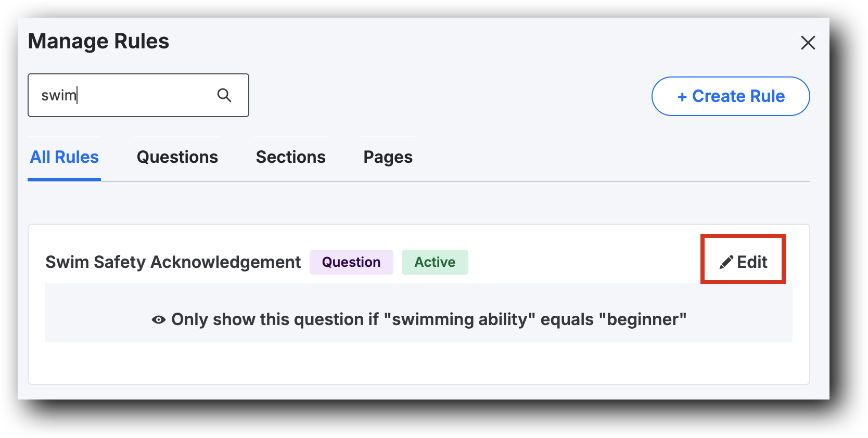Viewport: 868px width, 438px height.
Task: Select the Pages tab
Action: coord(388,157)
